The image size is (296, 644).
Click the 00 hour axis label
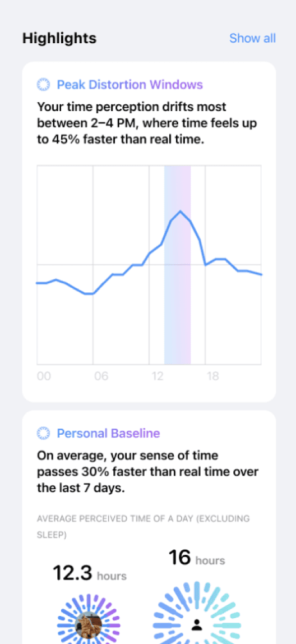44,376
